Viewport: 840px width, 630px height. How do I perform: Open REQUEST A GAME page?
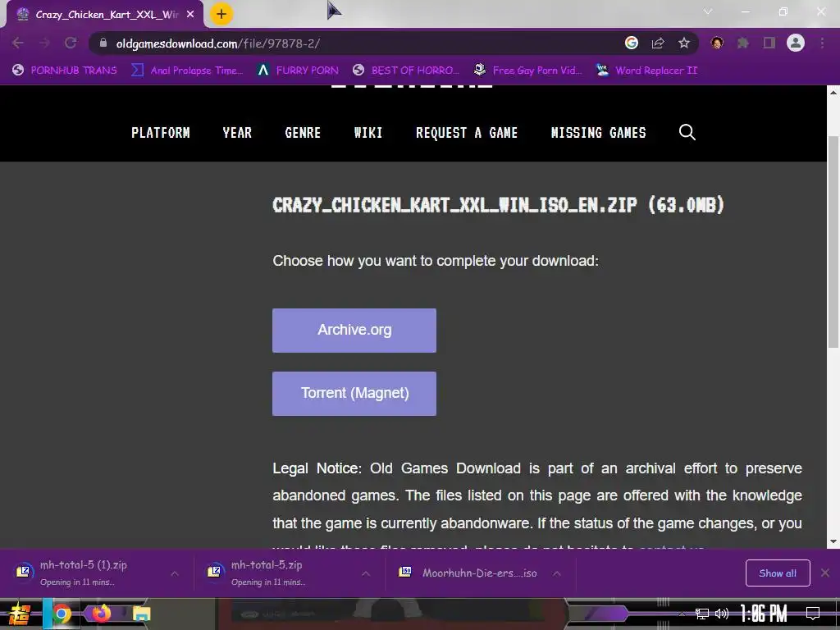(467, 132)
